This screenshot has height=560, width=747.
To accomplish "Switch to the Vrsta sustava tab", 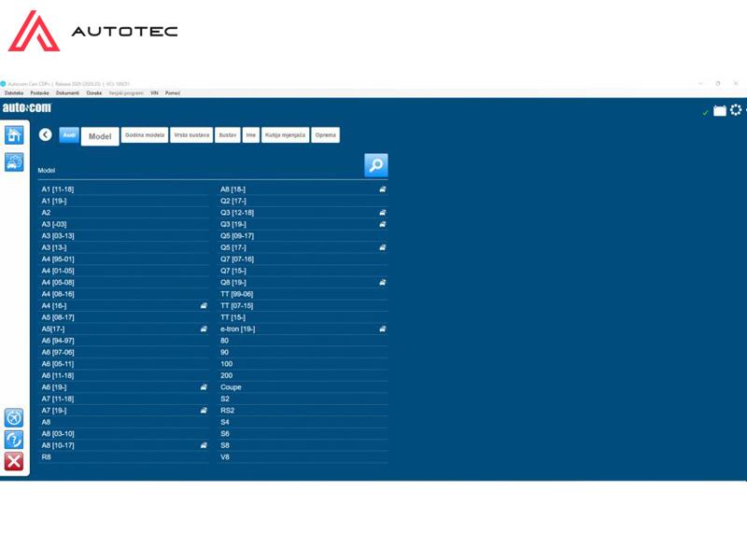I will pyautogui.click(x=191, y=135).
